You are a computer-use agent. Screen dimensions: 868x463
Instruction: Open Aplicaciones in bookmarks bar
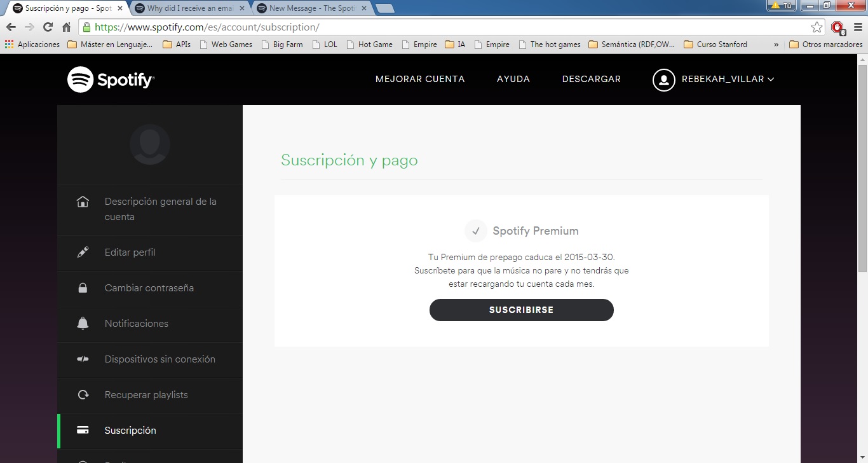tap(32, 45)
